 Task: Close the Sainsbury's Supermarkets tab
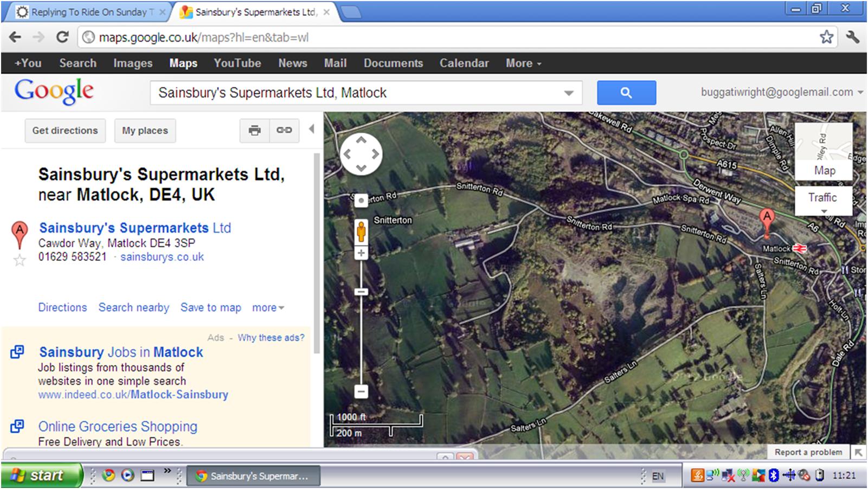(326, 12)
